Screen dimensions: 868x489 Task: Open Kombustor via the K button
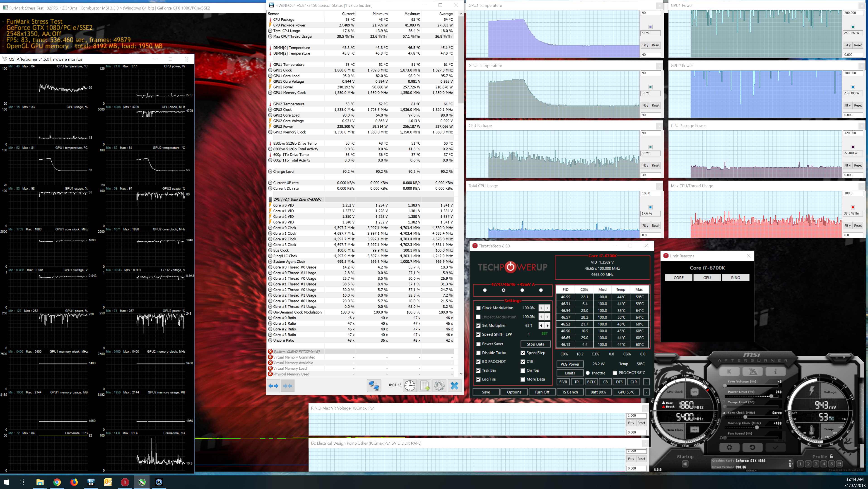729,372
